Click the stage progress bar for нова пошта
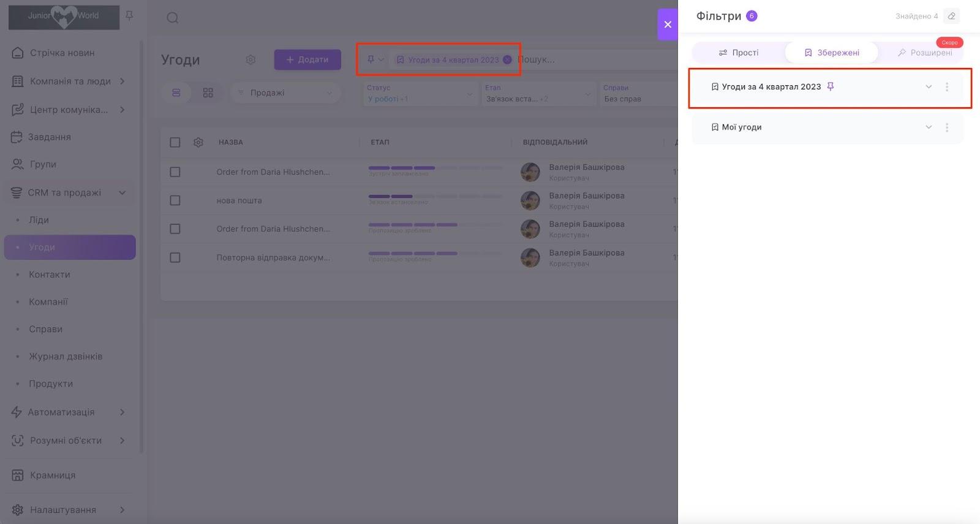The height and width of the screenshot is (524, 980). click(435, 196)
